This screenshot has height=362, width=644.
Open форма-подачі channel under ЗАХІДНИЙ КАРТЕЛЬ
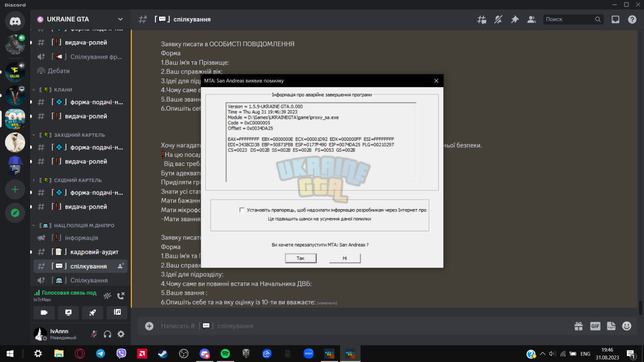(80, 147)
